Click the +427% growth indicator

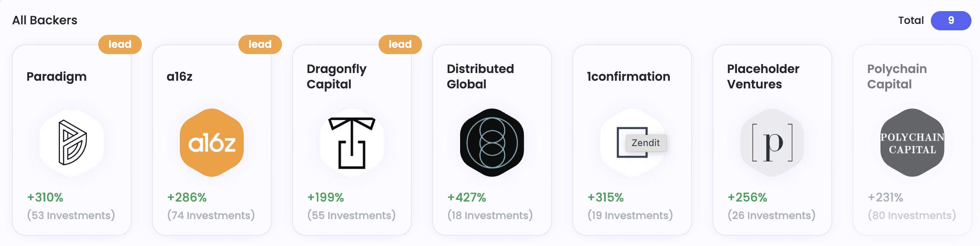click(466, 197)
